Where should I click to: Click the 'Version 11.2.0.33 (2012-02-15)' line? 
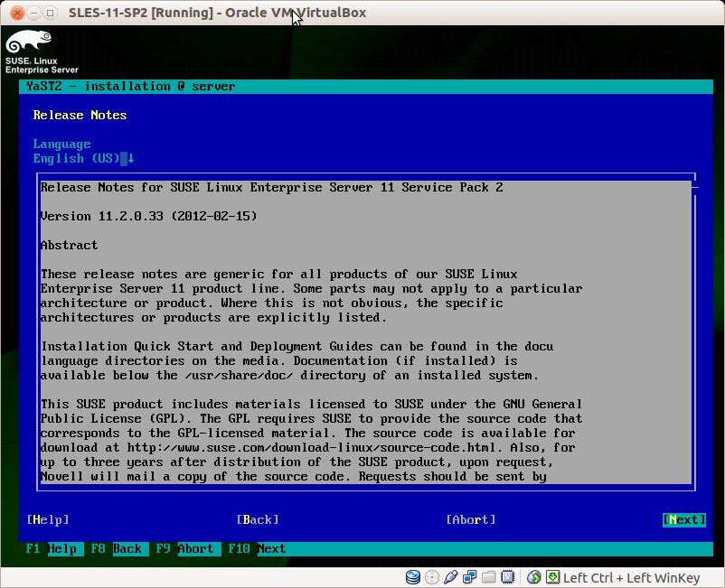[149, 216]
